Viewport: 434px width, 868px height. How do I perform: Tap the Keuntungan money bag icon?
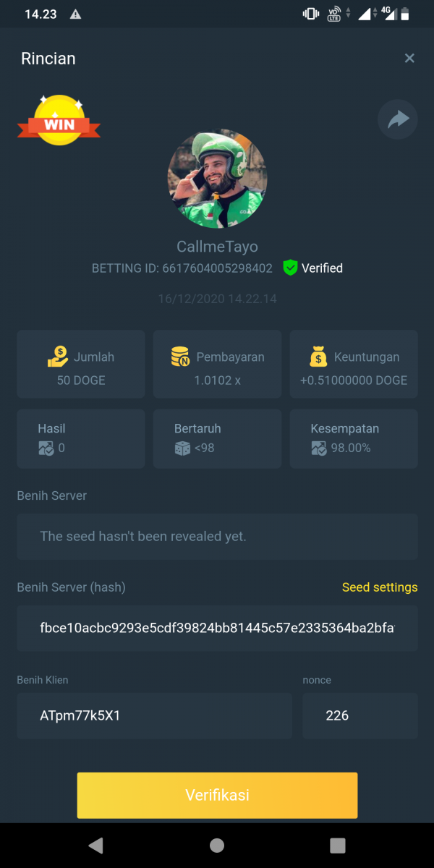(x=318, y=357)
